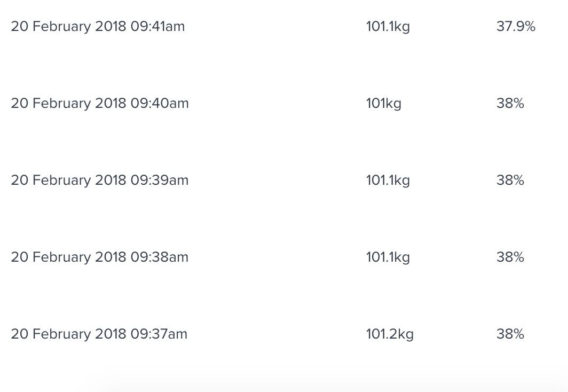Click the 101kg weight reading
Viewport: 568px width, 392px height.
[383, 104]
